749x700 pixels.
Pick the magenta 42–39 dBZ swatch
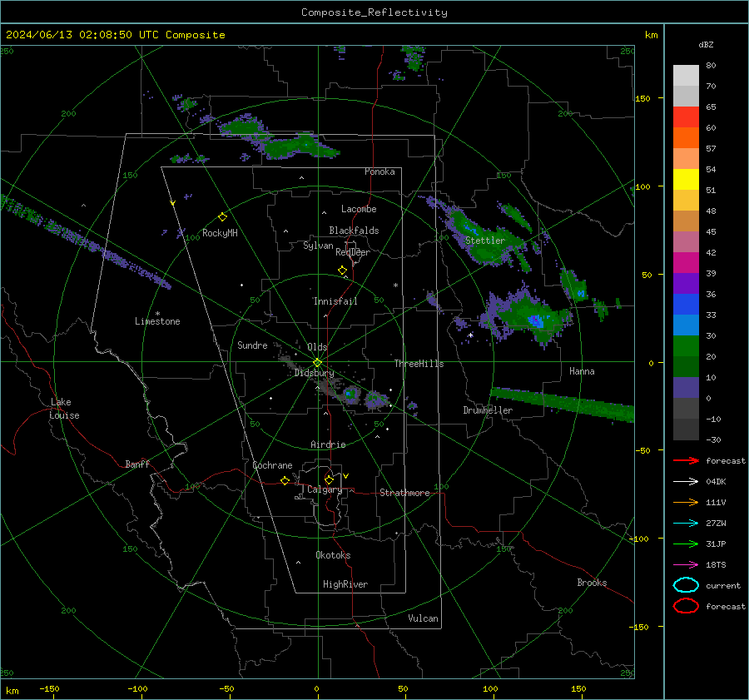(x=686, y=263)
